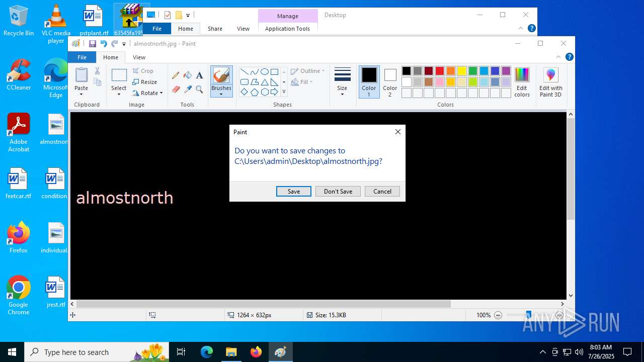Select the Oval shape
Image resolution: width=644 pixels, height=362 pixels.
pyautogui.click(x=264, y=72)
